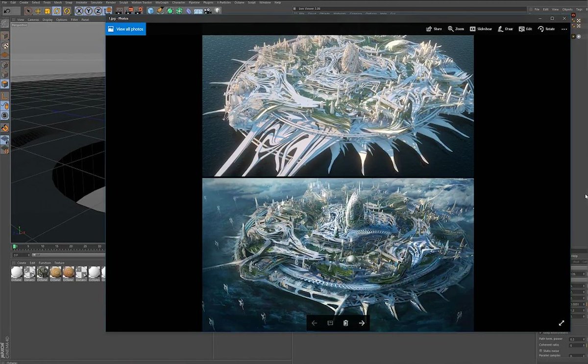Open the viewport Filter menu

pyautogui.click(x=74, y=20)
